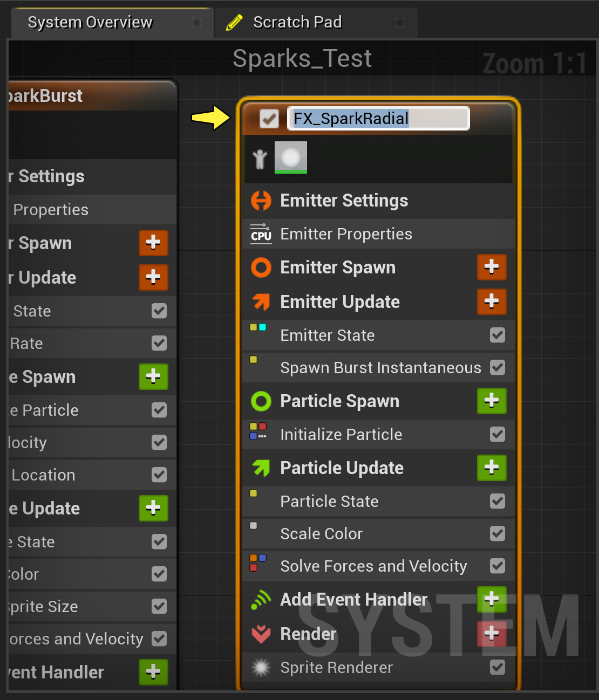The width and height of the screenshot is (599, 700).
Task: Click the FX_SparkRadial name text field
Action: [379, 119]
